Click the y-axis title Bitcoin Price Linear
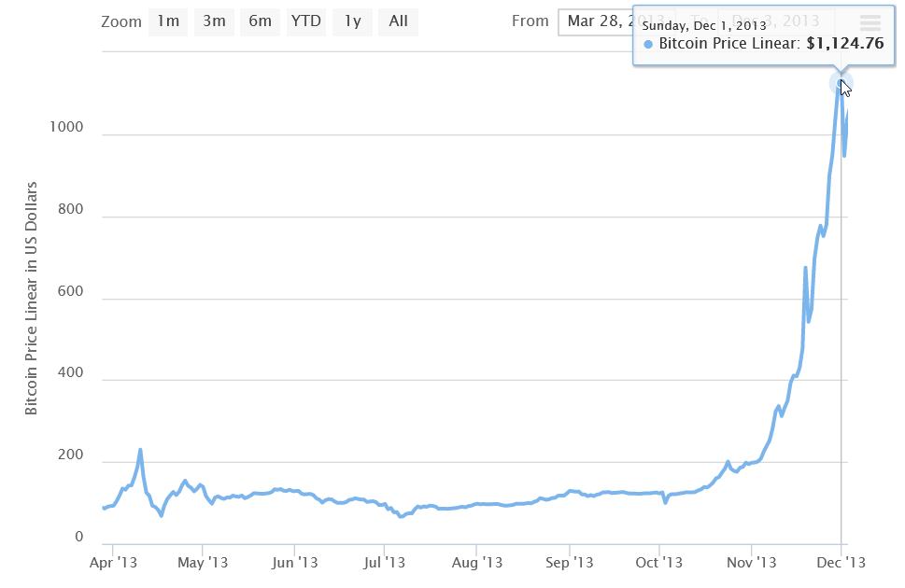Viewport: 905px width, 588px height. pyautogui.click(x=31, y=299)
